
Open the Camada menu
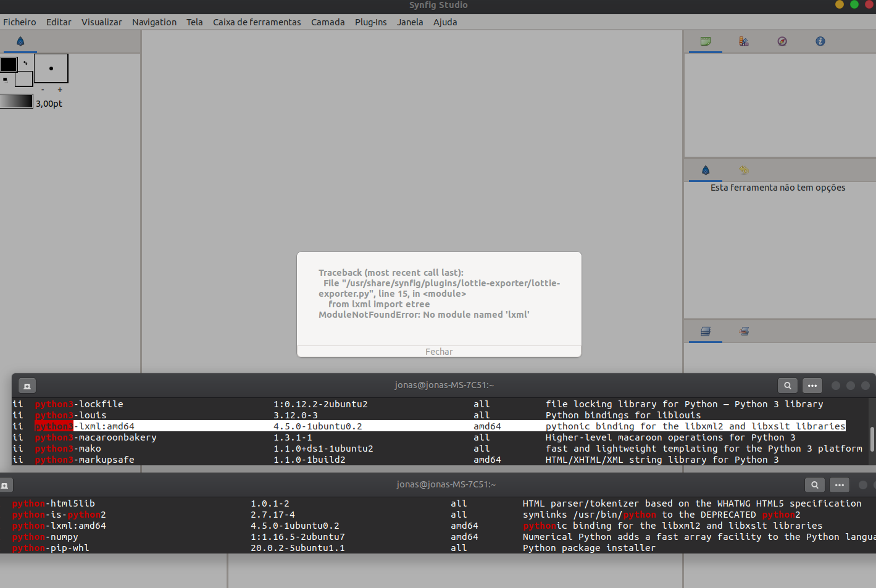pyautogui.click(x=328, y=22)
